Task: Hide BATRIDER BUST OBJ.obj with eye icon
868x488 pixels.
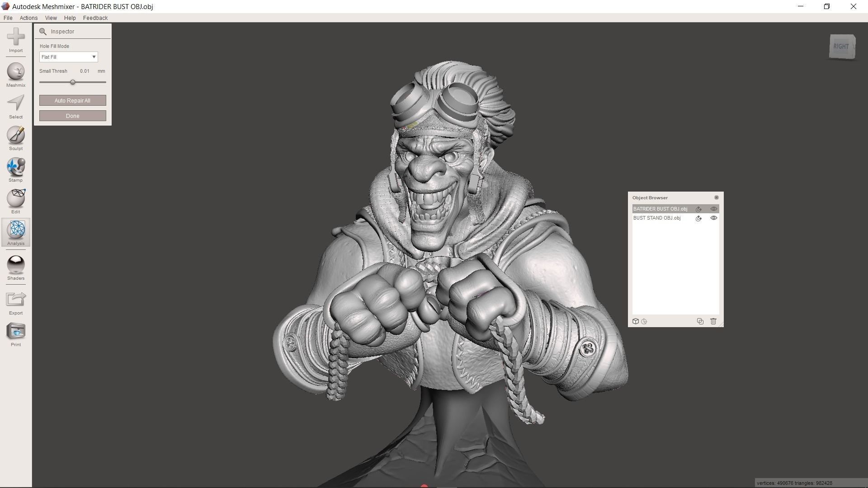Action: click(714, 209)
